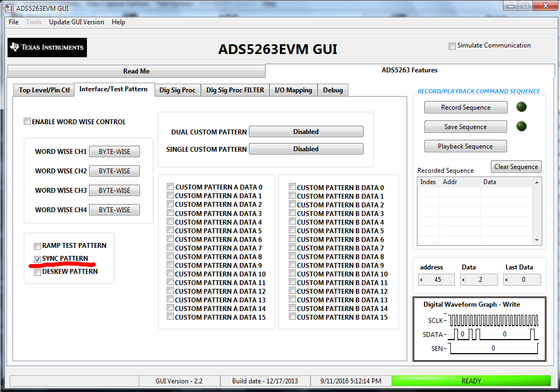
Task: Check CUSTOM PATTERN A DATA 15
Action: (x=170, y=316)
